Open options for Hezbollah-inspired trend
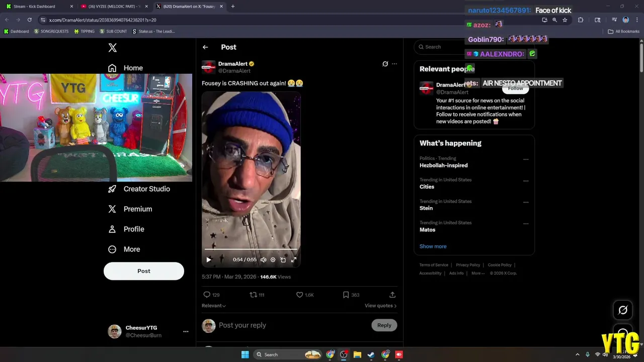Image resolution: width=644 pixels, height=362 pixels. [x=526, y=159]
